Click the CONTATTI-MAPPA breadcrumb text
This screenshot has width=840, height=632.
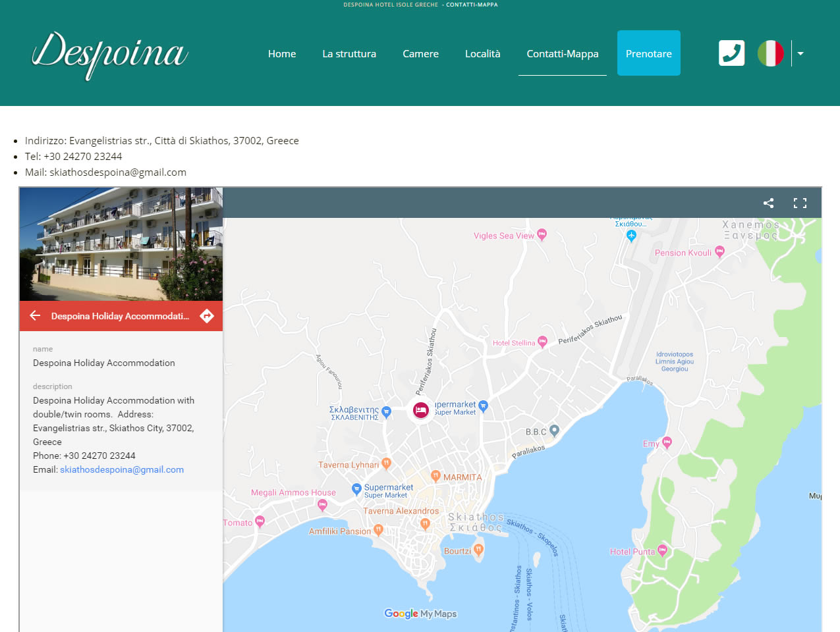point(472,5)
